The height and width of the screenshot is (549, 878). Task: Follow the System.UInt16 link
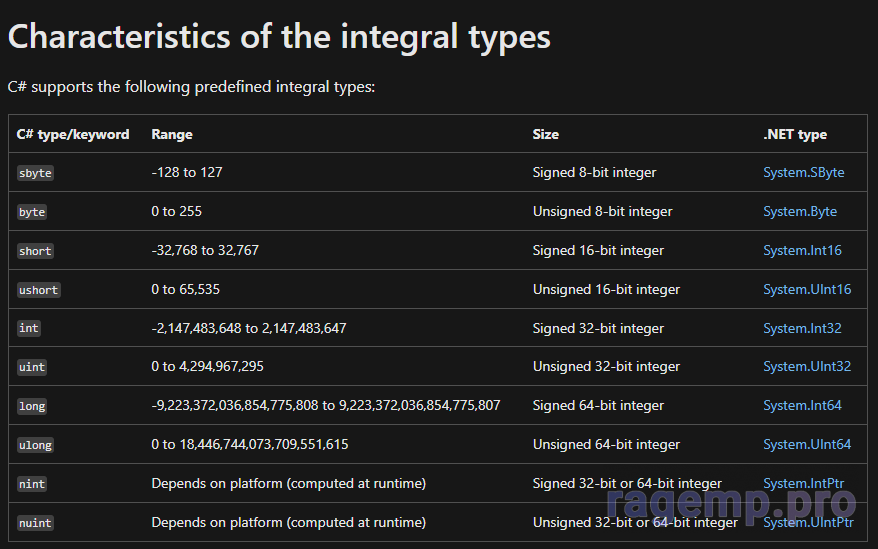pos(806,289)
